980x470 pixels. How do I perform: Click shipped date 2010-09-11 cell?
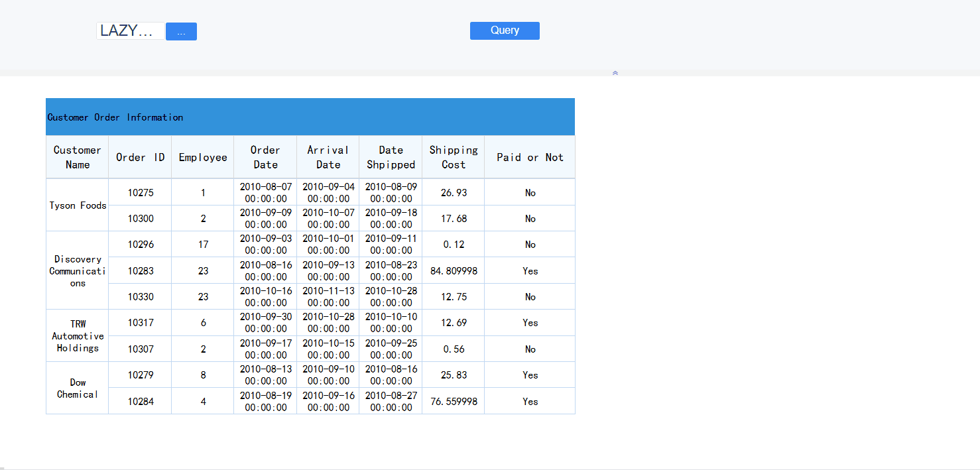pyautogui.click(x=391, y=244)
